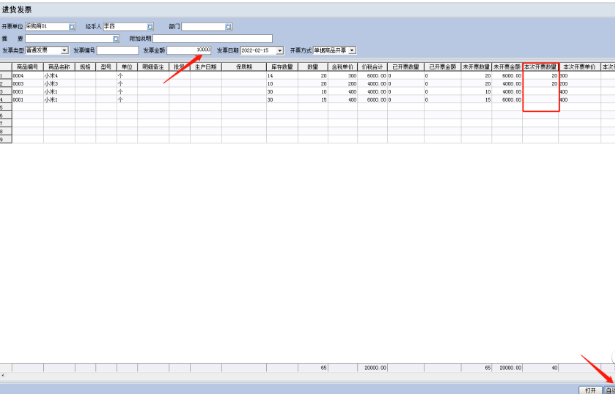This screenshot has height=394, width=615.
Task: Click the 小米4 product name cell
Action: tap(59, 75)
